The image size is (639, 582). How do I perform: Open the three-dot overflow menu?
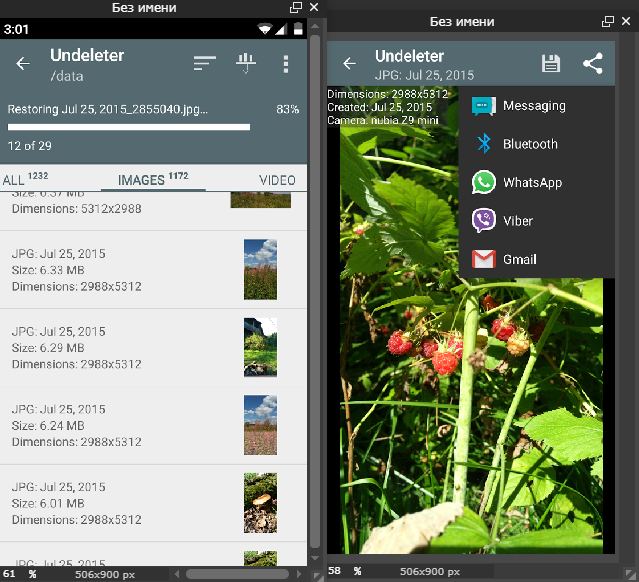(286, 64)
